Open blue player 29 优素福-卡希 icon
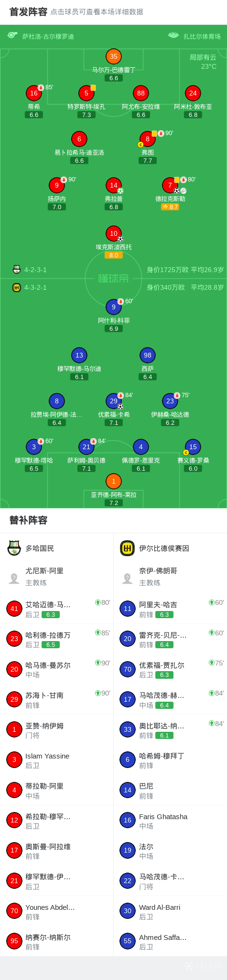 (x=114, y=401)
